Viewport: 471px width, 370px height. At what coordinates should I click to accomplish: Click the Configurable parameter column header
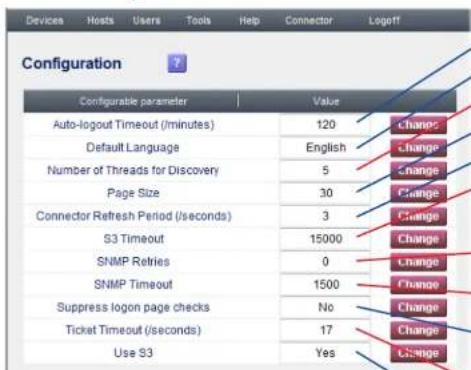pos(133,101)
